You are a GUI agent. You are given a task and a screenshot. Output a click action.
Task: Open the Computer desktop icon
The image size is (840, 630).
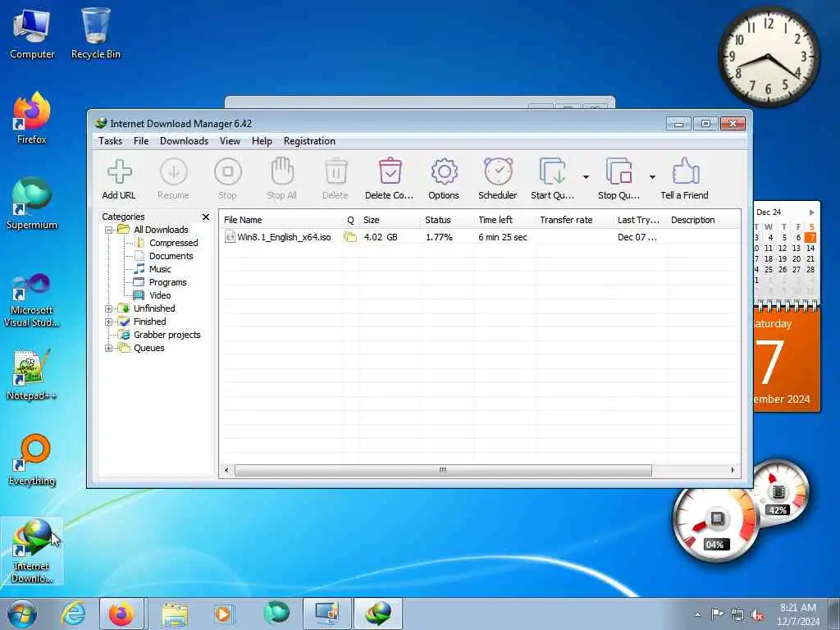click(x=32, y=33)
